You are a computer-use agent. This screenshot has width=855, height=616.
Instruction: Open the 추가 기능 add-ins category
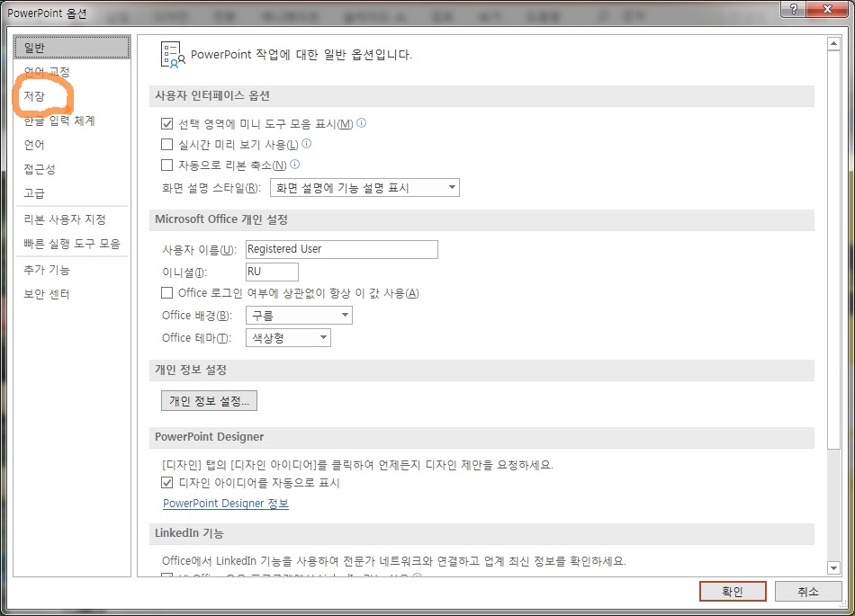[x=72, y=270]
